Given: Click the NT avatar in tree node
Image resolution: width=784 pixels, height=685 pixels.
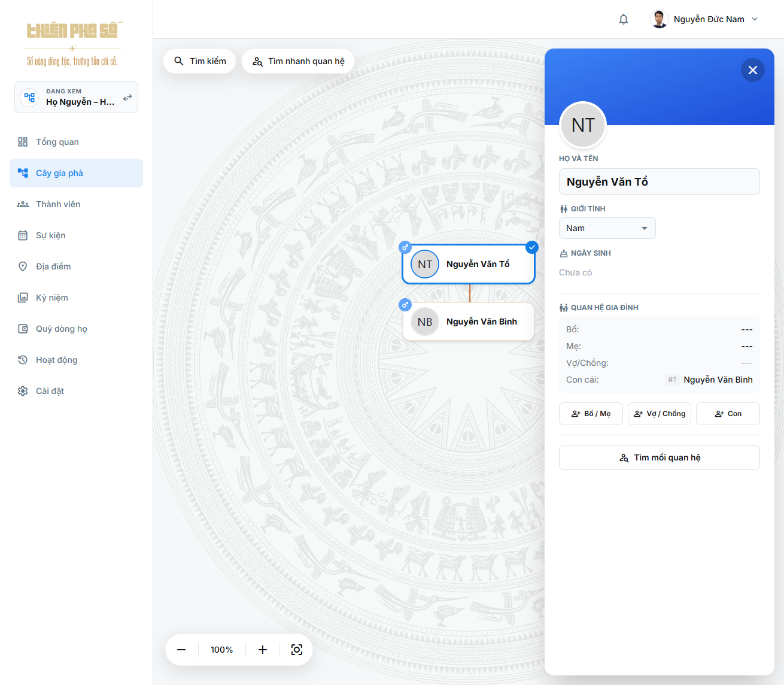Looking at the screenshot, I should [x=425, y=264].
